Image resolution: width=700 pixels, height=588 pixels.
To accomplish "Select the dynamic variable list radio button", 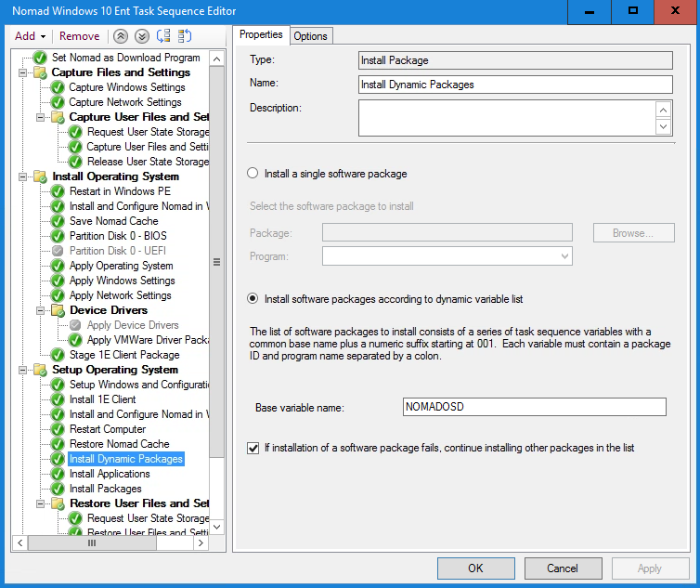I will 253,298.
